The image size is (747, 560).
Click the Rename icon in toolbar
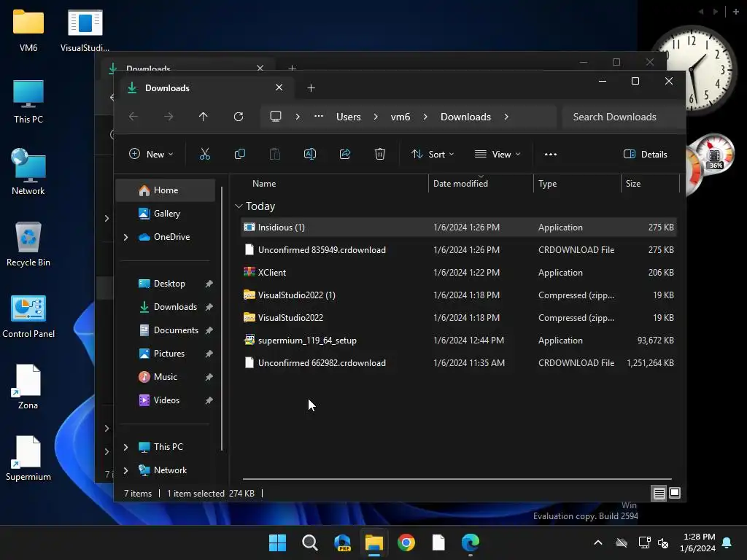[x=309, y=154]
